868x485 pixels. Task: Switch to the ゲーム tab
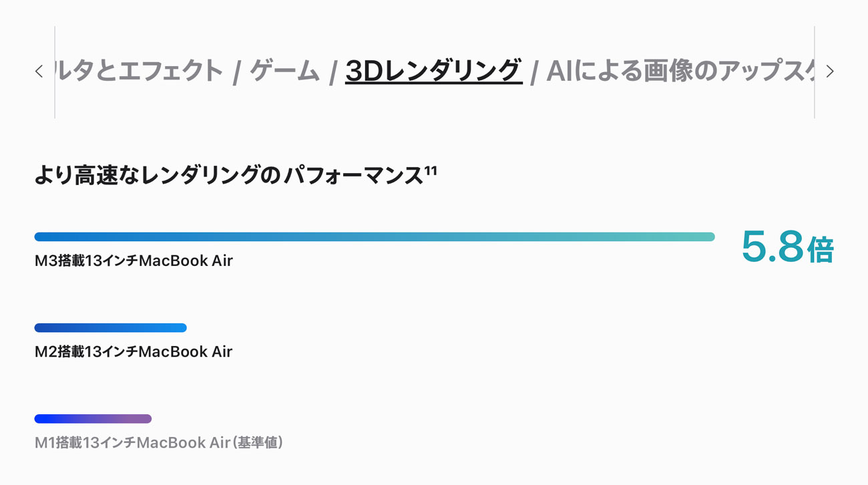point(285,71)
